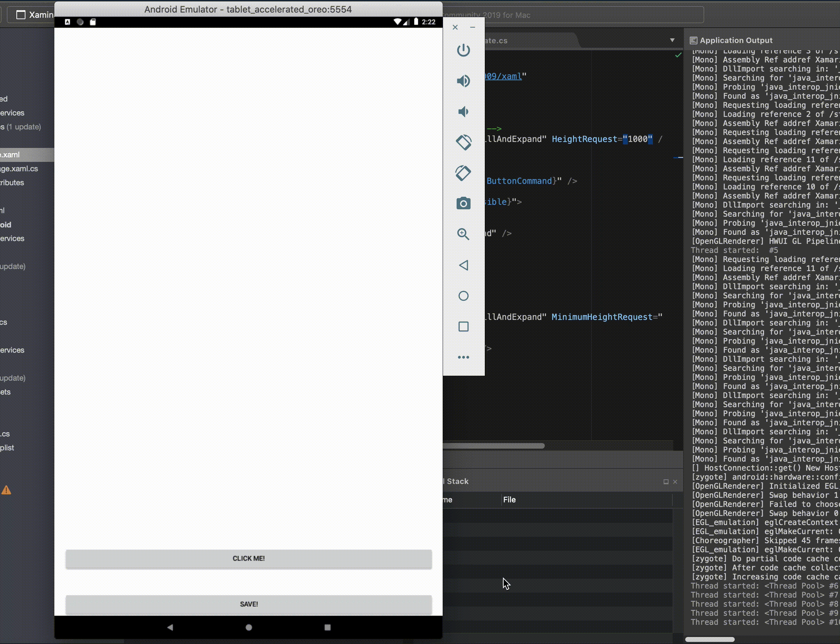Rotate emulator left with the upper rotate icon

[x=464, y=142]
